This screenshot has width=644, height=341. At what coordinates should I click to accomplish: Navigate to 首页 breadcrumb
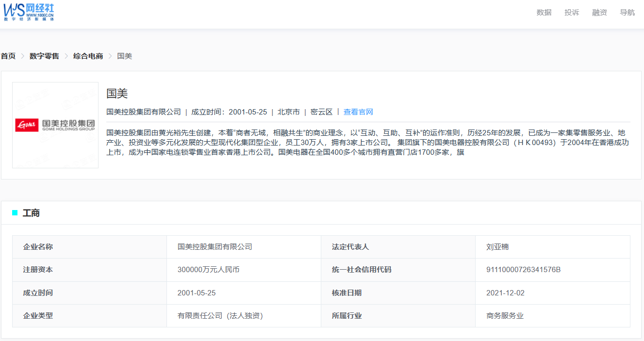[x=8, y=56]
